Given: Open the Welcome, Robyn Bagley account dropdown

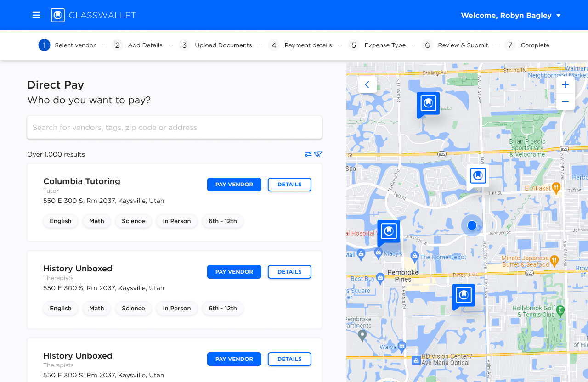Looking at the screenshot, I should click(x=511, y=15).
